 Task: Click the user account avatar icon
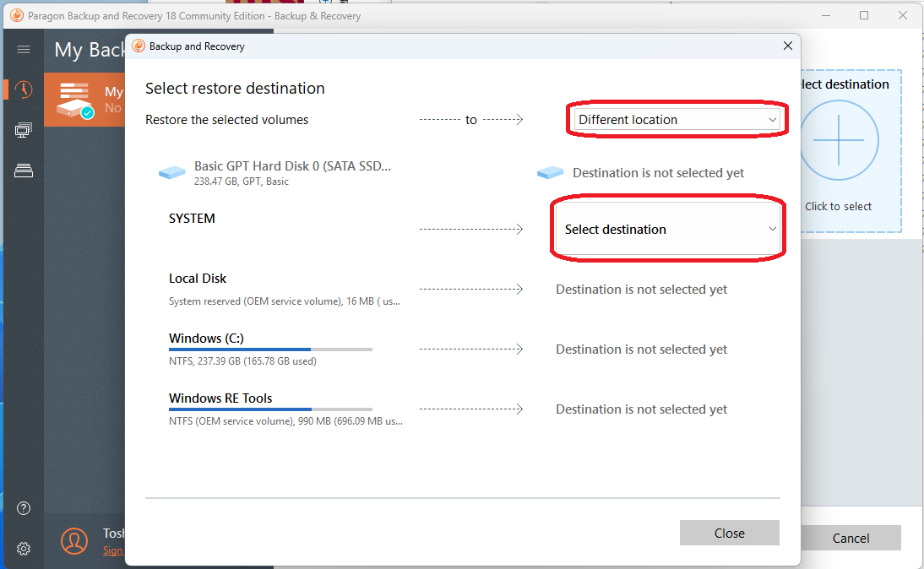click(74, 541)
